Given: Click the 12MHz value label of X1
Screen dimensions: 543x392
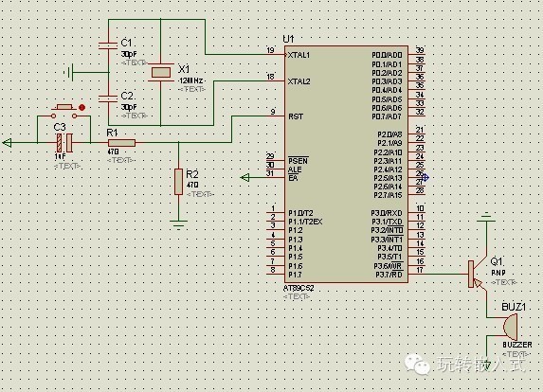Looking at the screenshot, I should (190, 80).
